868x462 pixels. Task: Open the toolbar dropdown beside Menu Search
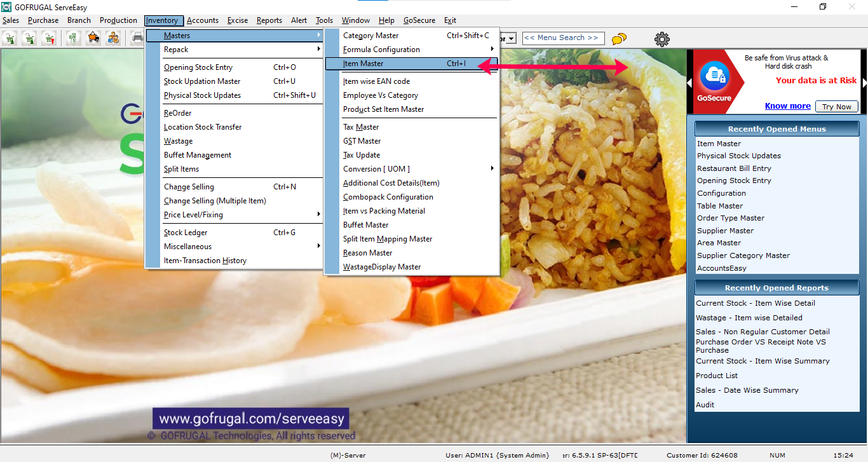512,38
